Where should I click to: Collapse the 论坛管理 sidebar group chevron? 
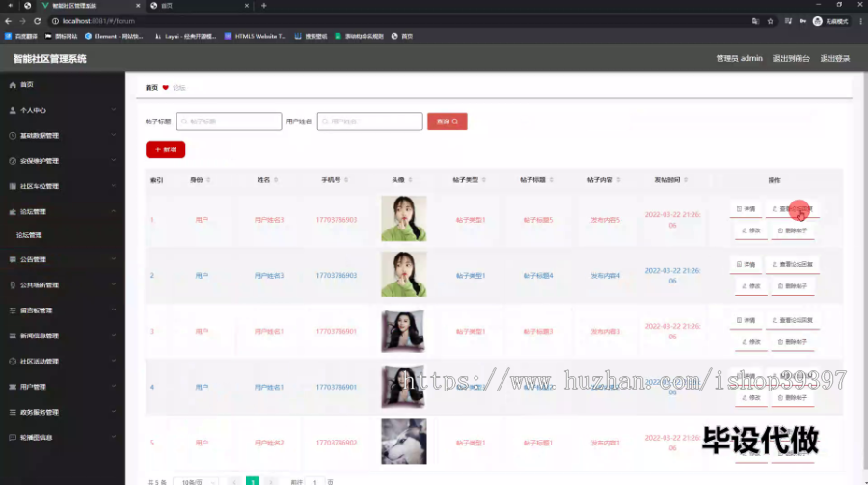click(114, 211)
